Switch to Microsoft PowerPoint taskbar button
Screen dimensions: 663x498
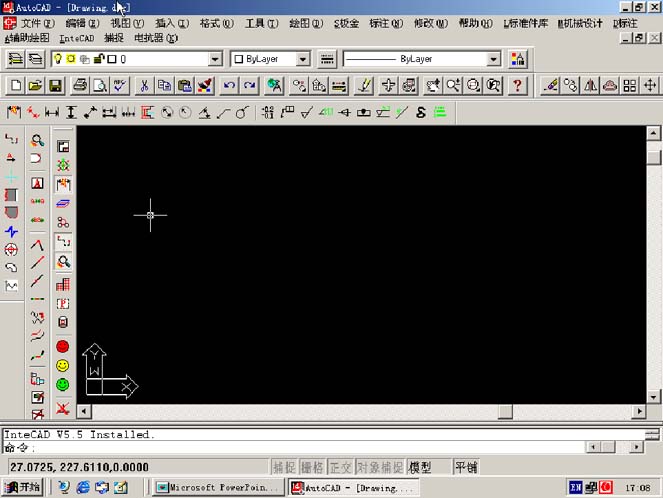coord(219,487)
